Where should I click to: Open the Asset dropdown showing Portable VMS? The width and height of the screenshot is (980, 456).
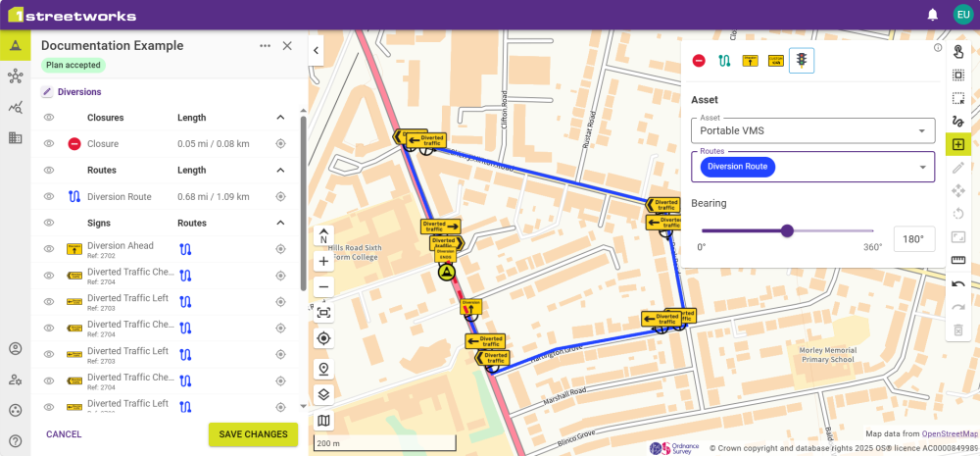coord(812,130)
